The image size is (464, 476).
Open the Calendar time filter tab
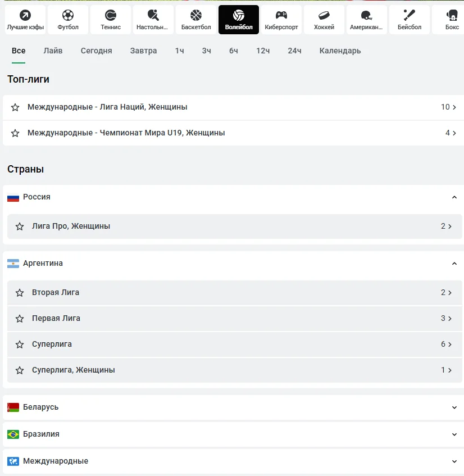(340, 51)
